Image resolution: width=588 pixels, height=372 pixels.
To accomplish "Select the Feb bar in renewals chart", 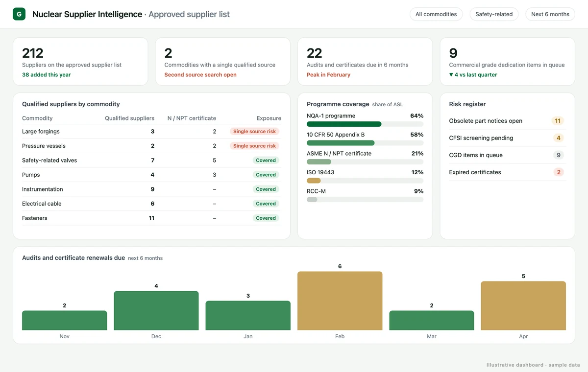I will (x=340, y=301).
